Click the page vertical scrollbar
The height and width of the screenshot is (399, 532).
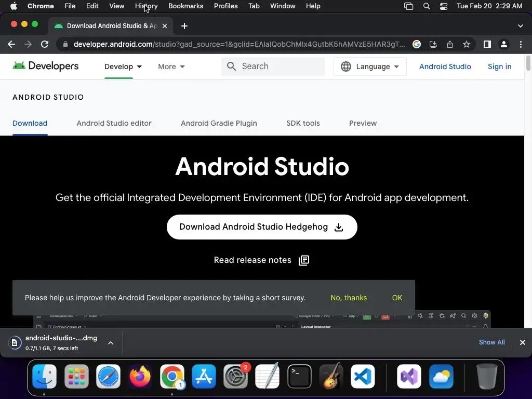pos(528,63)
